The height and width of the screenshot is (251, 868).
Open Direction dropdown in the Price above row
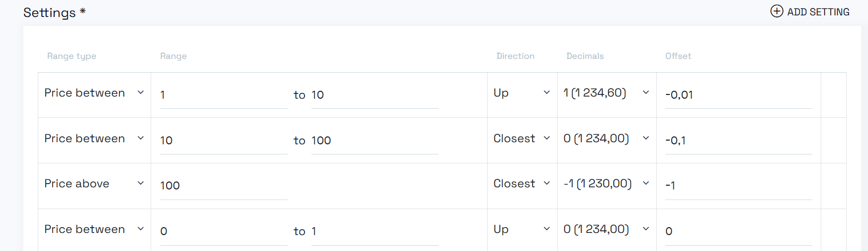(522, 184)
